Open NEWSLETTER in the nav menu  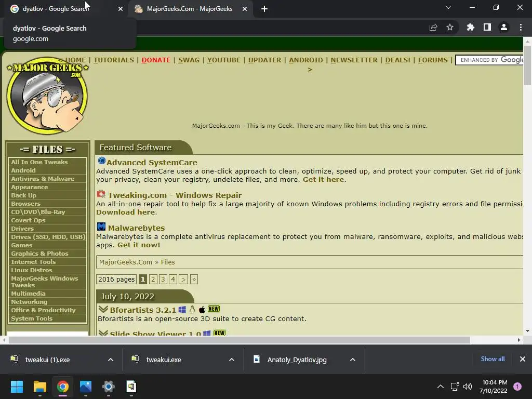(354, 60)
